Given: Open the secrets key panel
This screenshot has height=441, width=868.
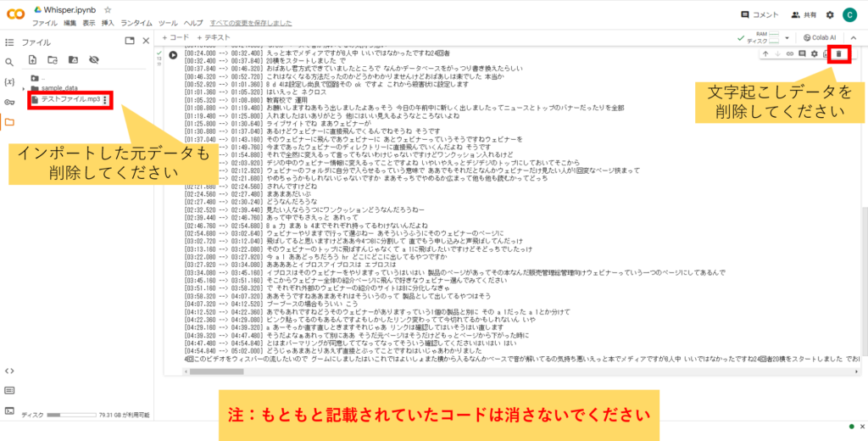Looking at the screenshot, I should [9, 102].
